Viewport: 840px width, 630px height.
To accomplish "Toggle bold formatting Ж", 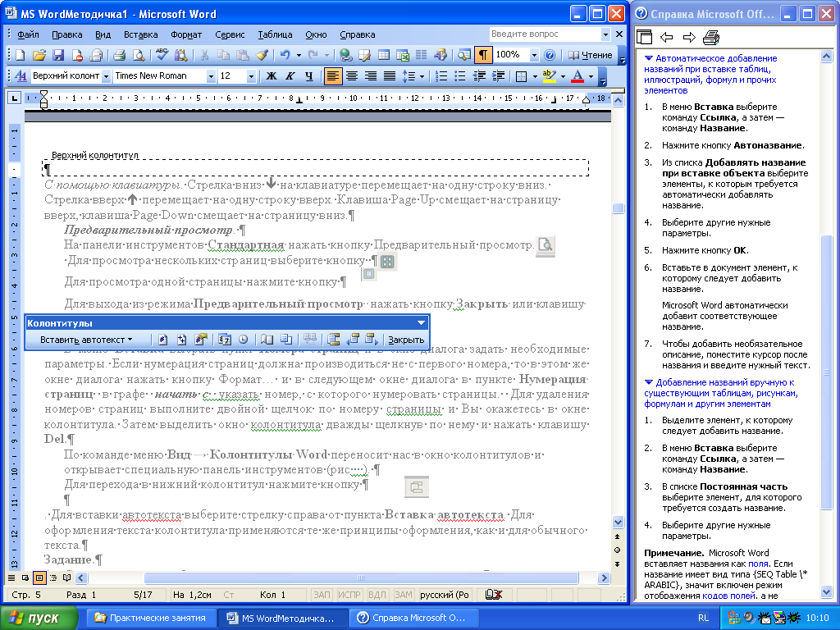I will pyautogui.click(x=271, y=76).
